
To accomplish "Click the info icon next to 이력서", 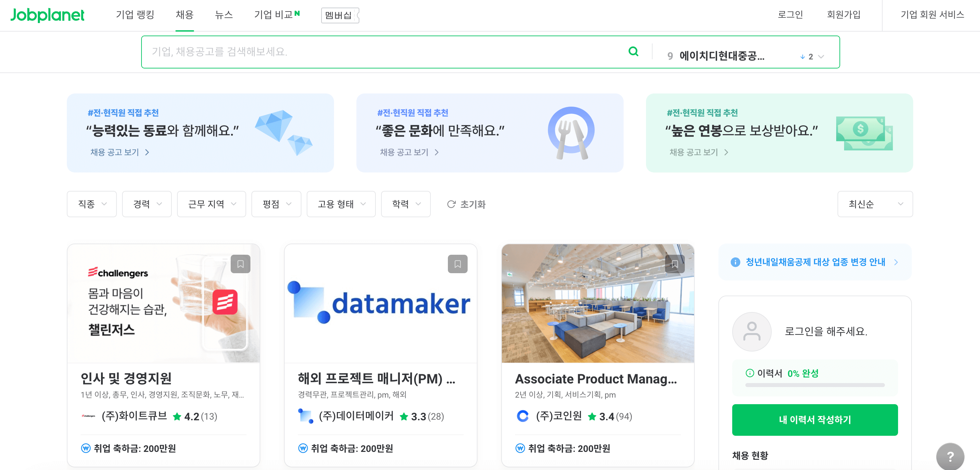I will pos(749,373).
